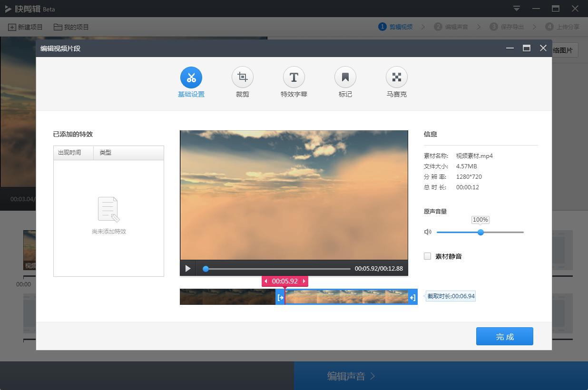
Task: Click the 出现时间 column header
Action: click(69, 153)
